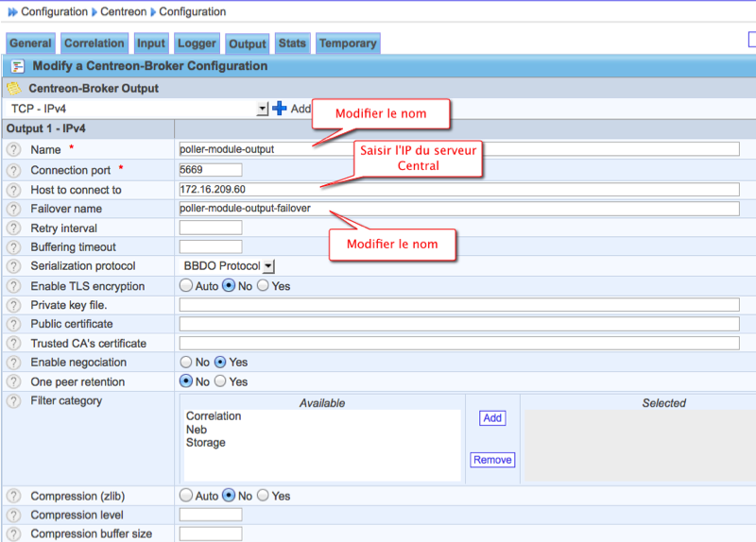Click help icon for Failover name

(14, 209)
